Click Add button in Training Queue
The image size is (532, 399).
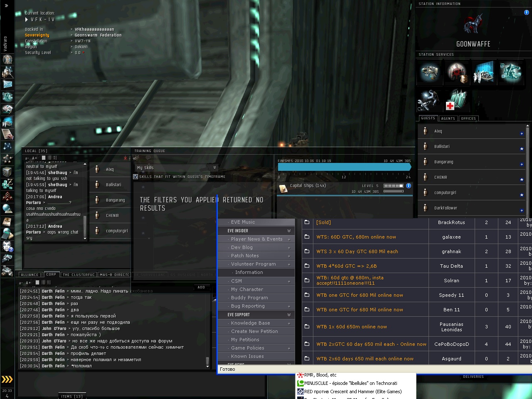pyautogui.click(x=201, y=287)
